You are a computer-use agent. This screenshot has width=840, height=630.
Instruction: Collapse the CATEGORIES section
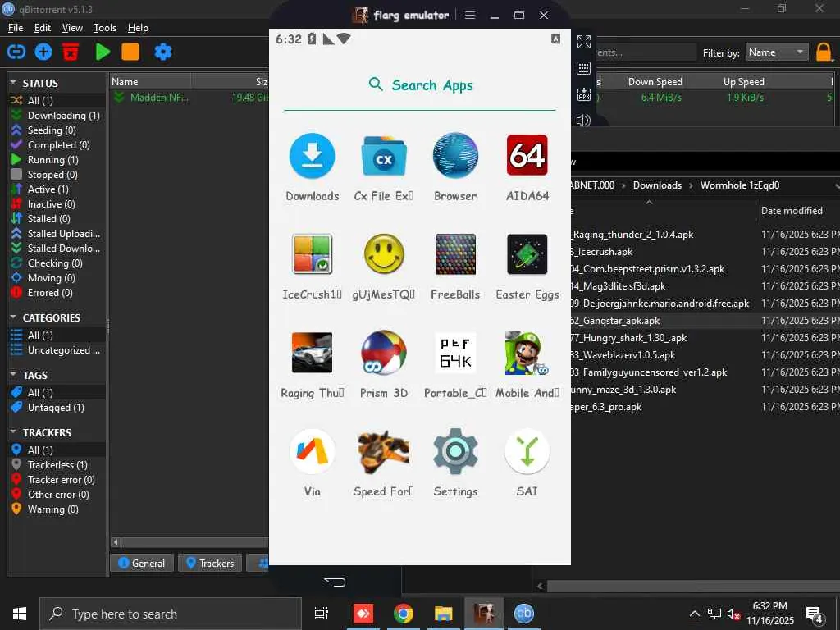[13, 317]
